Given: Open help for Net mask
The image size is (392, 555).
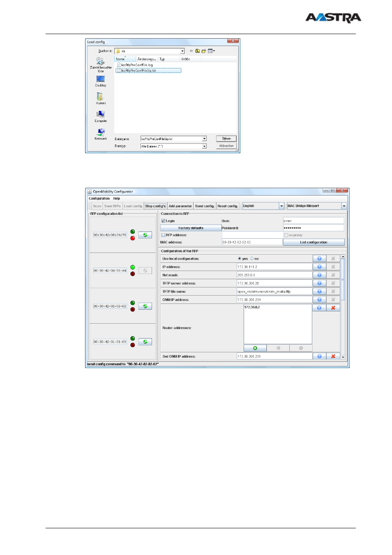Looking at the screenshot, I should tap(319, 275).
